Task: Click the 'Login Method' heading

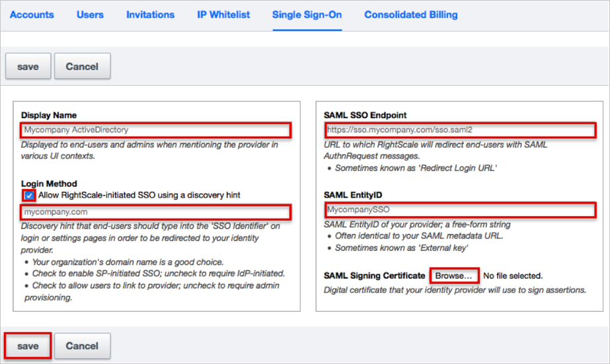Action: pos(49,184)
